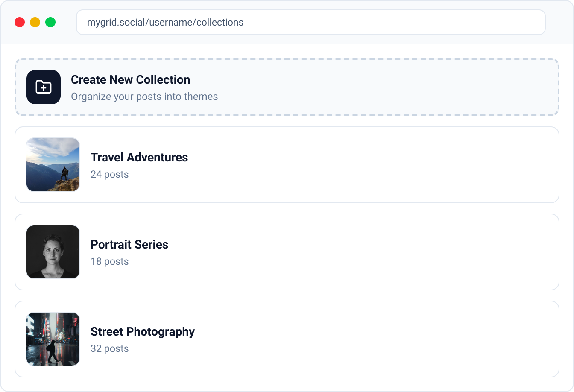Click the green maximize window dot
Viewport: 574px width, 392px height.
coord(50,22)
